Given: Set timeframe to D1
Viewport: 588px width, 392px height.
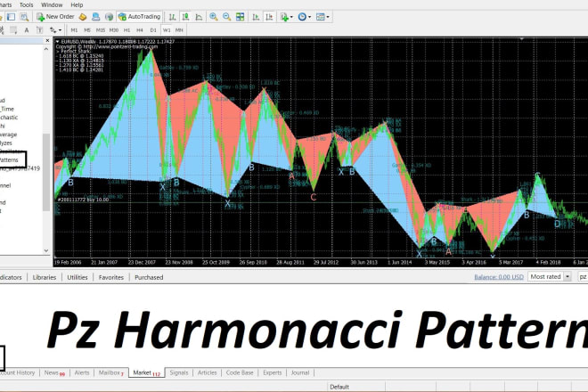Looking at the screenshot, I should (x=153, y=30).
